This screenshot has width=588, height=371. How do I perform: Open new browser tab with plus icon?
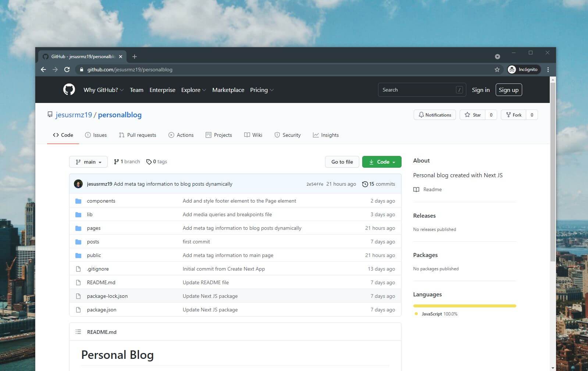[x=135, y=57]
